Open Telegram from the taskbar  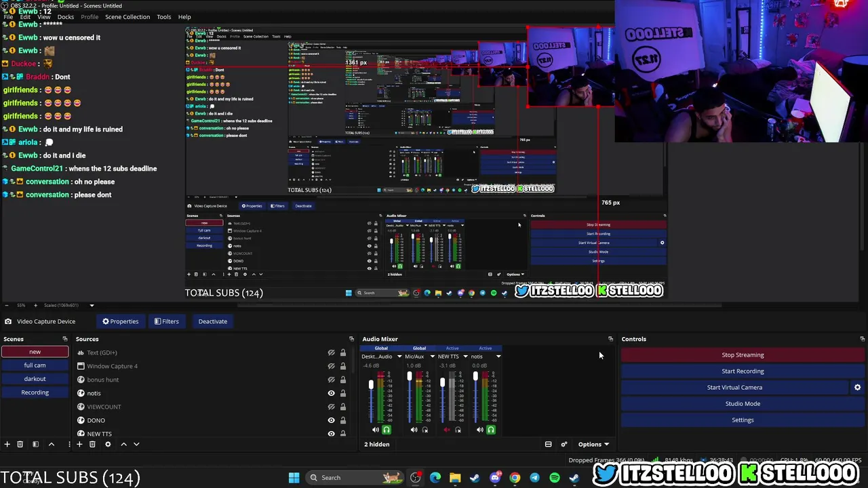534,478
